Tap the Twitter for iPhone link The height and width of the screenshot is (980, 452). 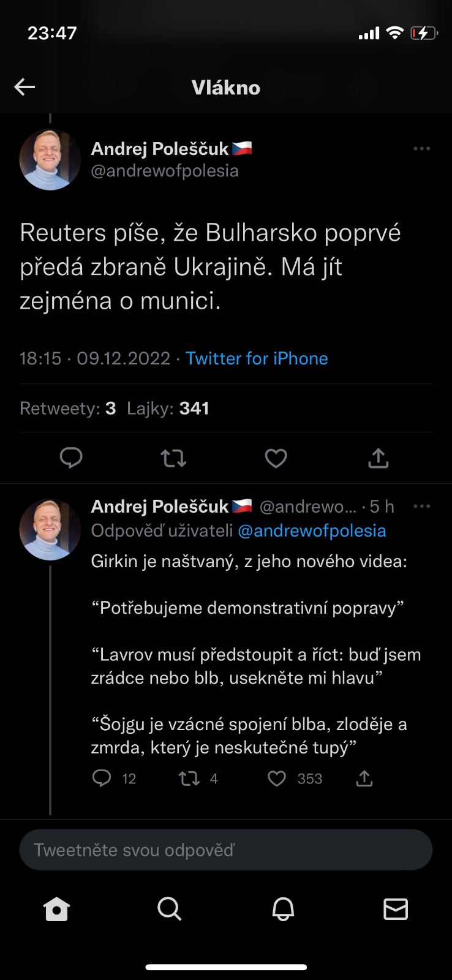[x=257, y=358]
